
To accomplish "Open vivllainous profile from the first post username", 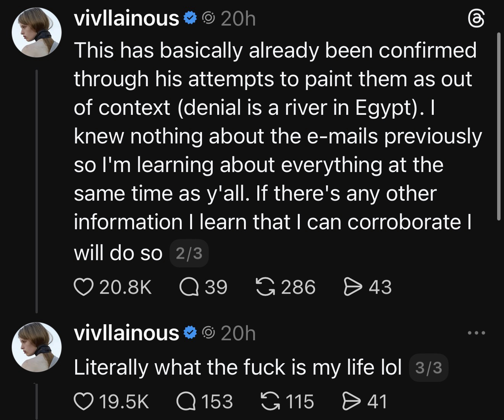I will point(126,18).
